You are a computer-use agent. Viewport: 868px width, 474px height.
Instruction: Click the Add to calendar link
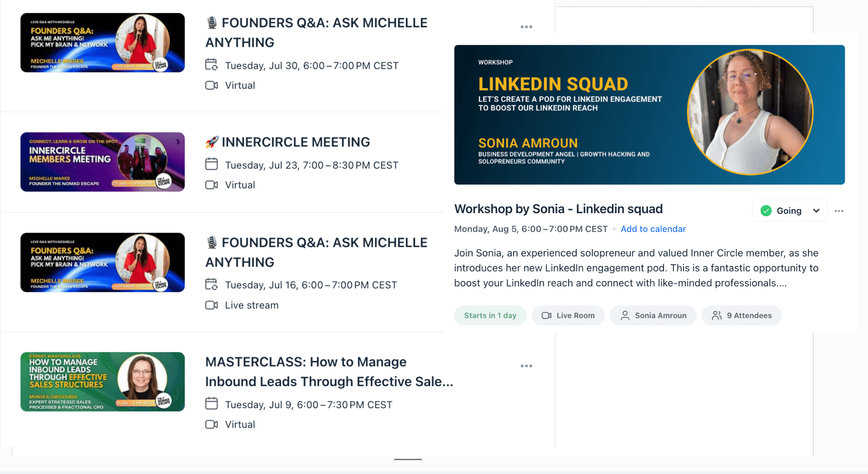click(x=653, y=229)
